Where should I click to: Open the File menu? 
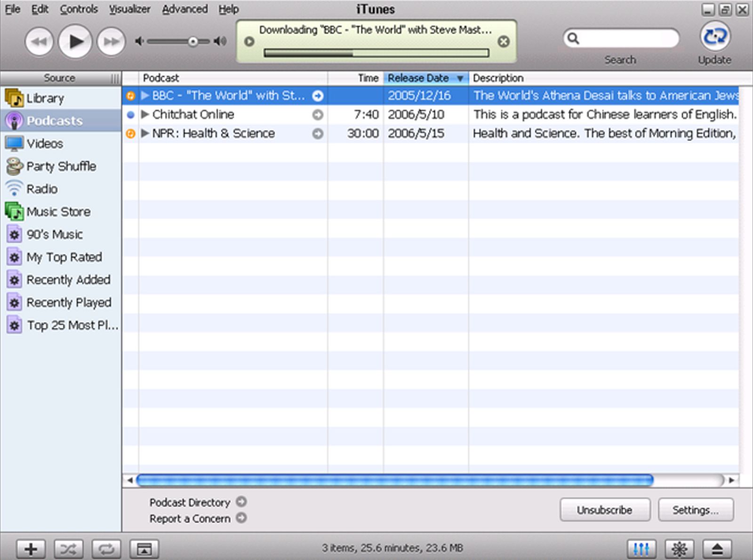(13, 9)
